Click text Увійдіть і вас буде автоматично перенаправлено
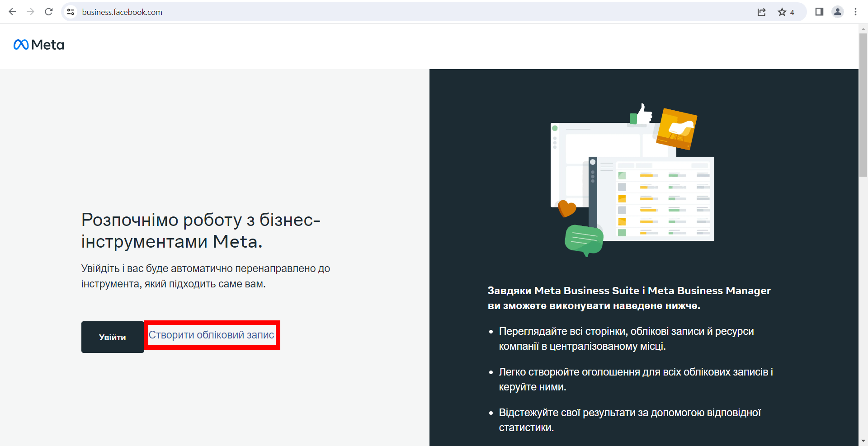Screen dimensions: 868x446 point(206,276)
